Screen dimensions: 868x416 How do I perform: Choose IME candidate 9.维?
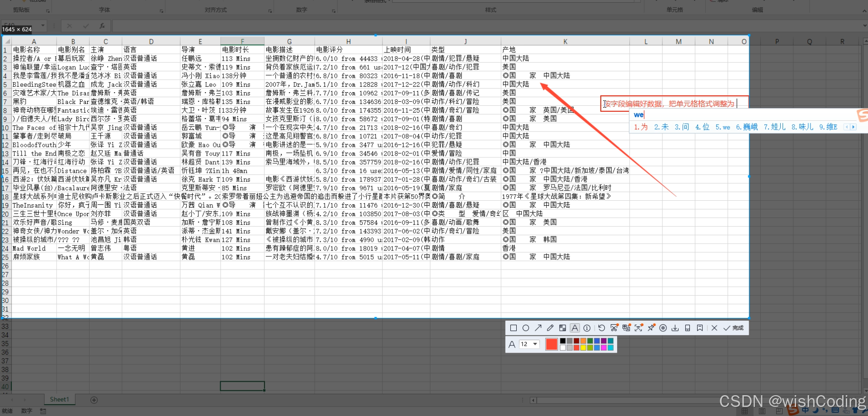coord(828,127)
